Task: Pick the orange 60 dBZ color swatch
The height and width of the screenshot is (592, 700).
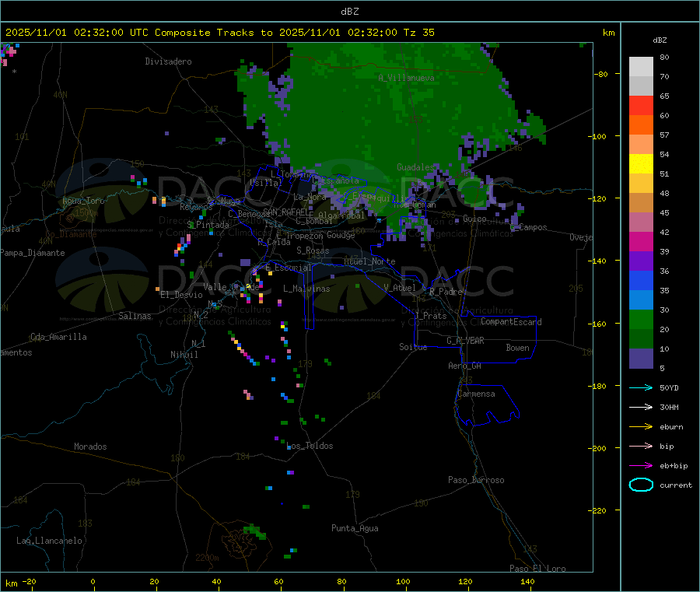Action: point(641,125)
